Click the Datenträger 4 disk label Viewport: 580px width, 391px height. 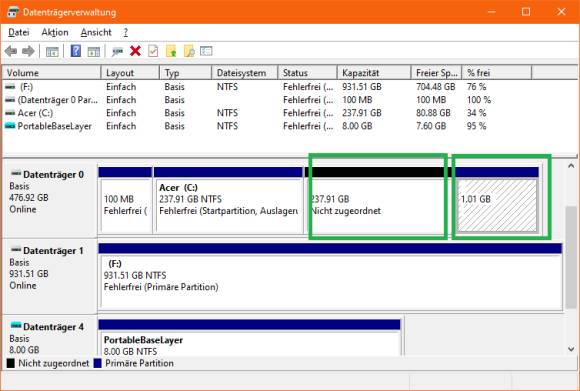[x=53, y=327]
